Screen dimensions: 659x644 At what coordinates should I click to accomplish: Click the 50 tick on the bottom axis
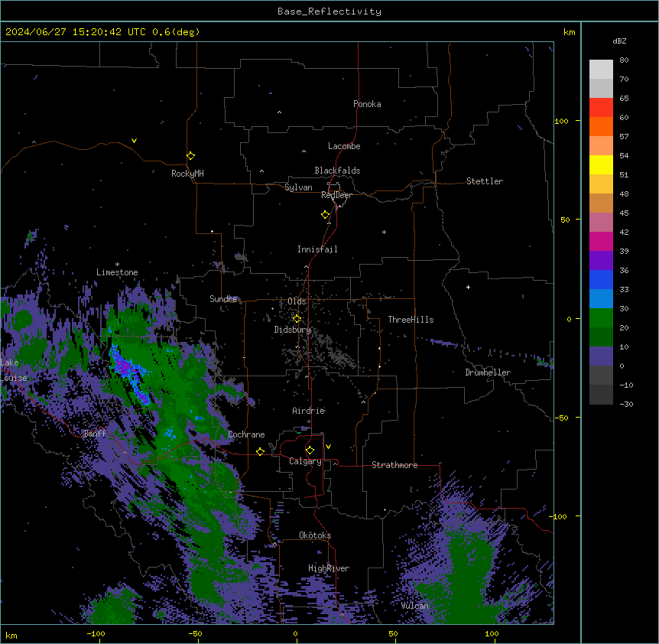[393, 634]
